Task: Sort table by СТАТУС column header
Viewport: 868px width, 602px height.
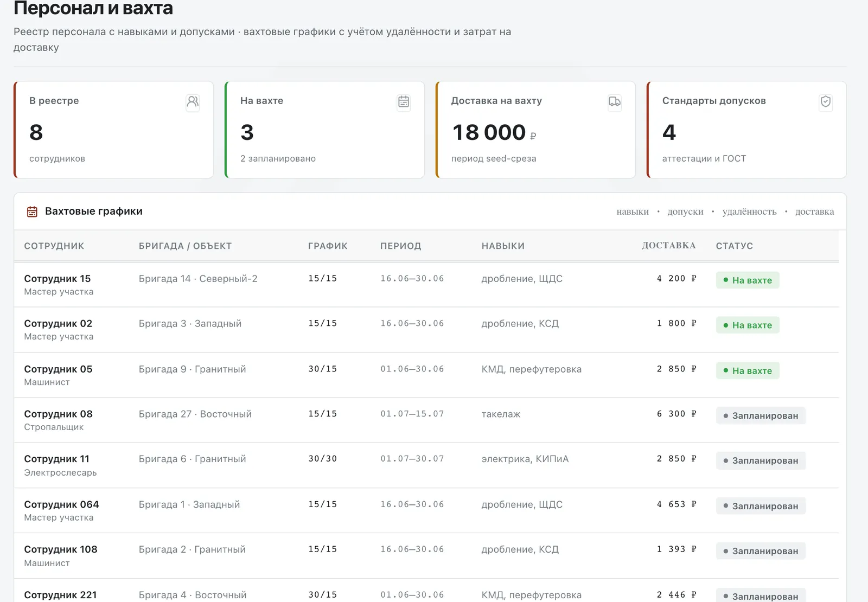Action: [734, 246]
